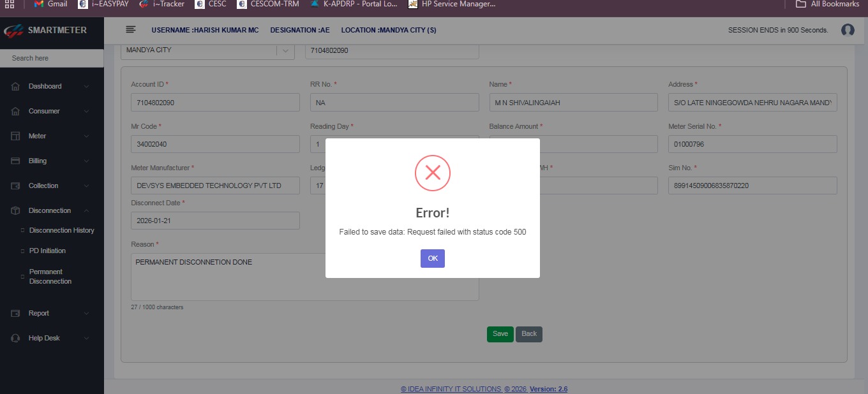This screenshot has height=394, width=868.
Task: Click the Meter Manufacturer field
Action: [215, 186]
